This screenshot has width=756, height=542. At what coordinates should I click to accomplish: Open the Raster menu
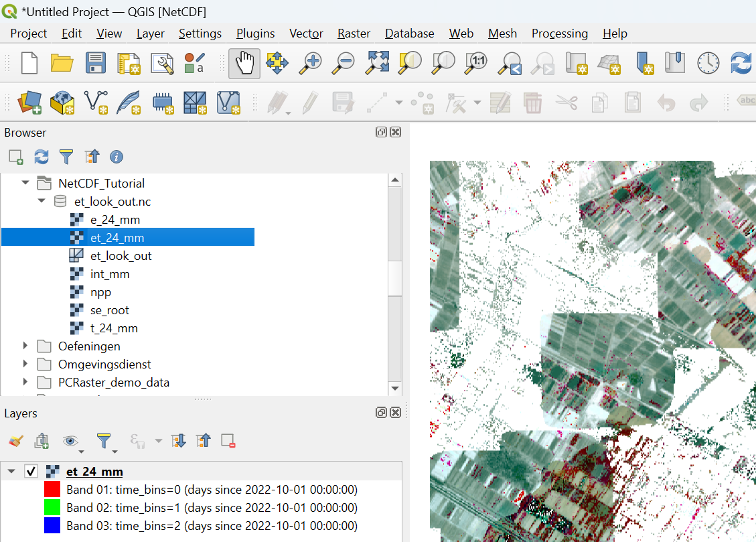coord(354,33)
